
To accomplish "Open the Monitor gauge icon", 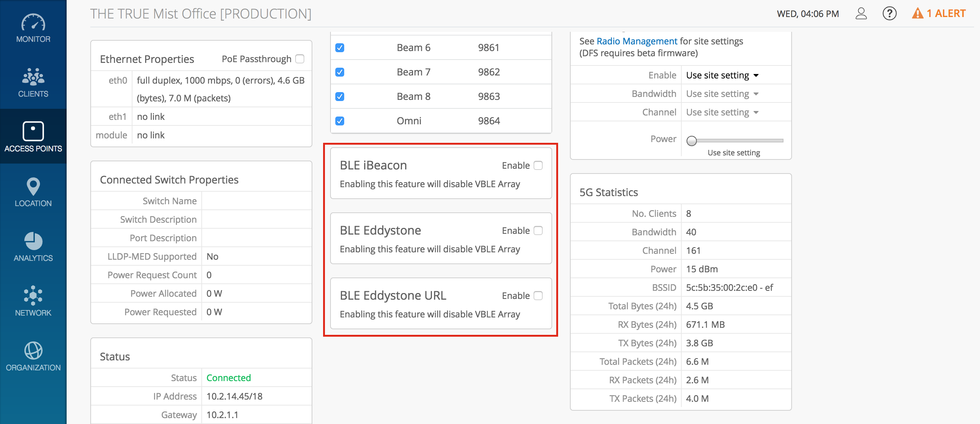I will point(33,23).
